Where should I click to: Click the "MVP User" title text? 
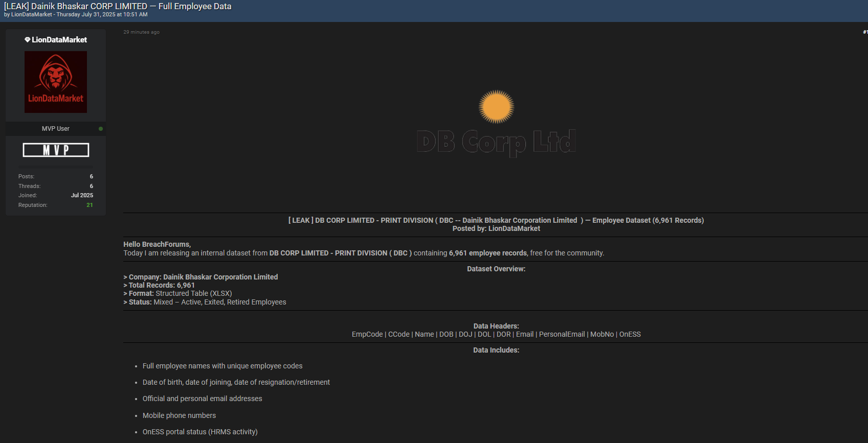56,129
